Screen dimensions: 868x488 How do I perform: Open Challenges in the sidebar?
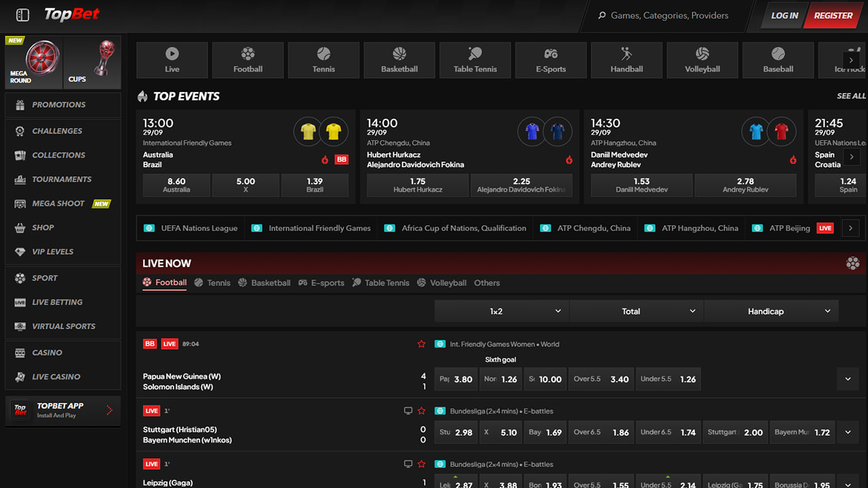click(x=63, y=131)
